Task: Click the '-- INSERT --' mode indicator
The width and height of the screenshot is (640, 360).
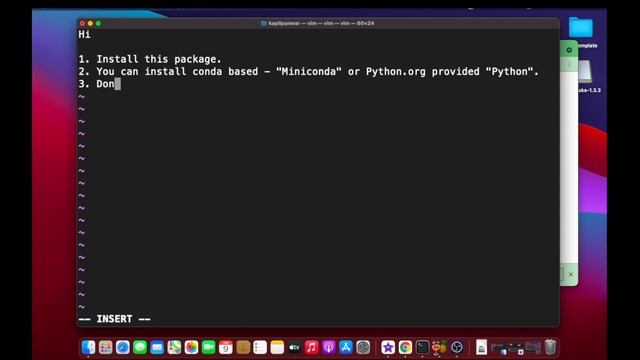Action: pyautogui.click(x=115, y=319)
